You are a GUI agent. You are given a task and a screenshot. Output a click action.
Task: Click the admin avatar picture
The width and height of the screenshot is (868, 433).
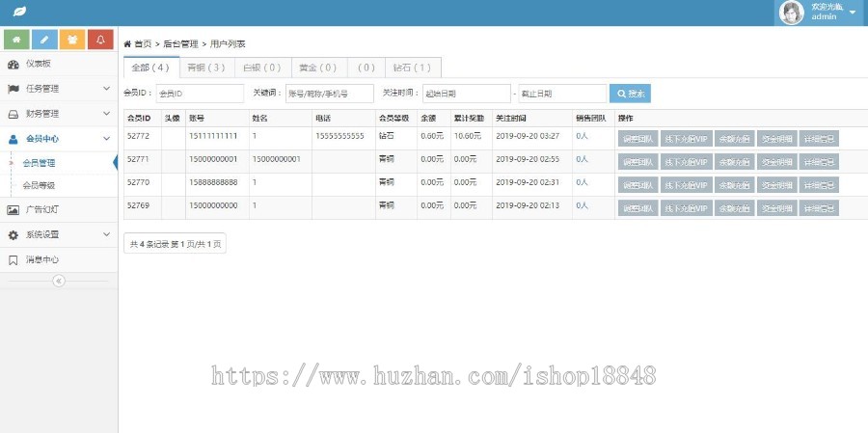pyautogui.click(x=791, y=13)
